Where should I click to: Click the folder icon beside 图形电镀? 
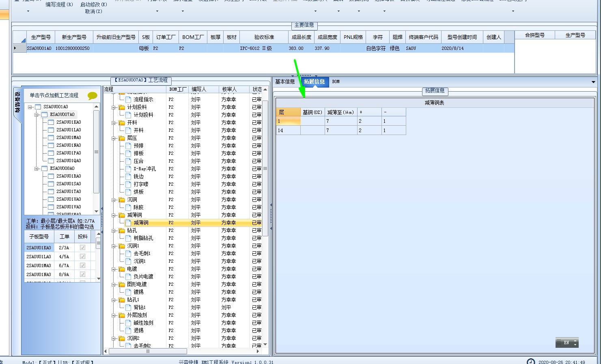(x=122, y=285)
